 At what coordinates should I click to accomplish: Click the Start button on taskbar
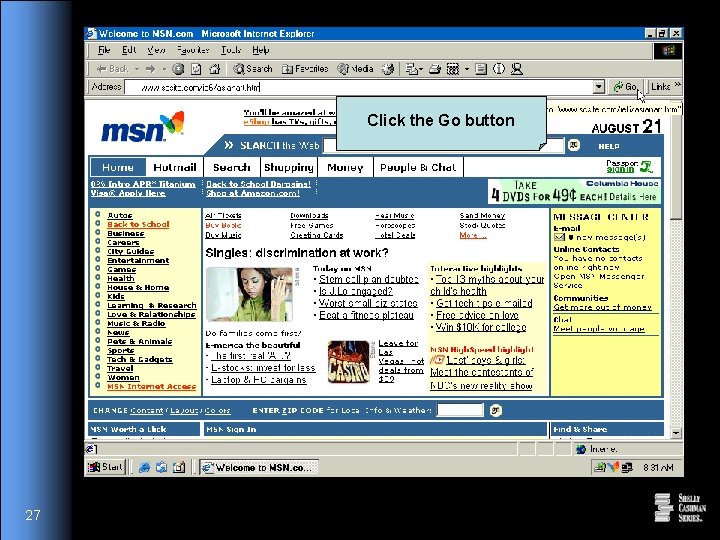(x=106, y=467)
